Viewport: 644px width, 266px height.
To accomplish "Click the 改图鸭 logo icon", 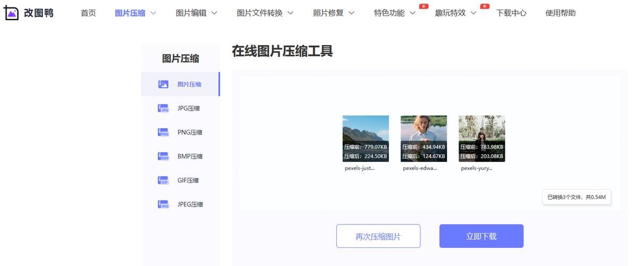I will pos(11,13).
